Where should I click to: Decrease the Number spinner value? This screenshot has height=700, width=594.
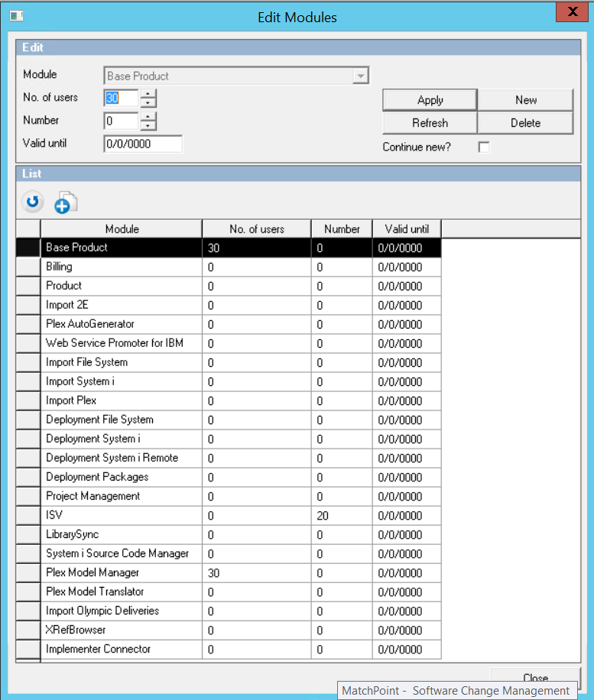pos(148,125)
